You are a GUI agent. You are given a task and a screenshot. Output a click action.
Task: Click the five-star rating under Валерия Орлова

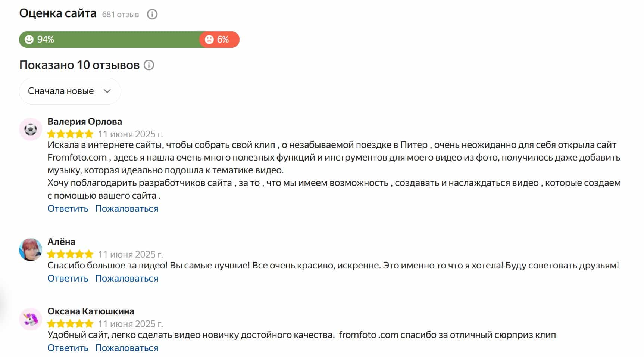pyautogui.click(x=69, y=134)
